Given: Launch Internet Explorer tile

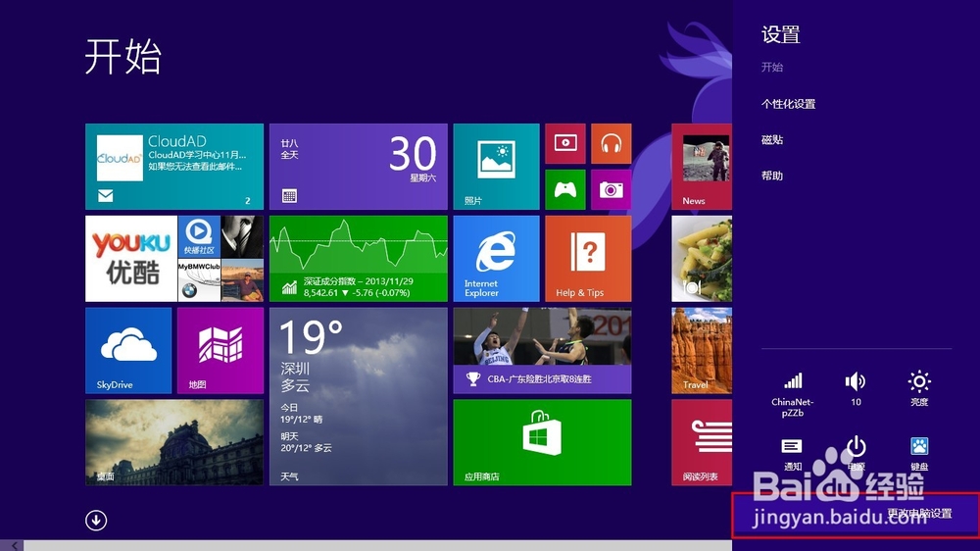Looking at the screenshot, I should point(496,258).
